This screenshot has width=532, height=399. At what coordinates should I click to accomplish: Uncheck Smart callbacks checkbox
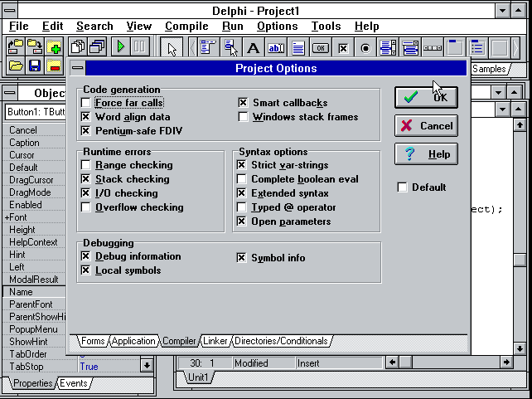[x=244, y=103]
